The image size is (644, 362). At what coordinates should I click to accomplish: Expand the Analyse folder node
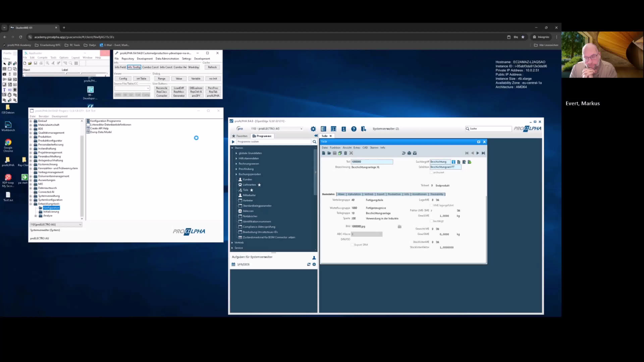point(36,216)
